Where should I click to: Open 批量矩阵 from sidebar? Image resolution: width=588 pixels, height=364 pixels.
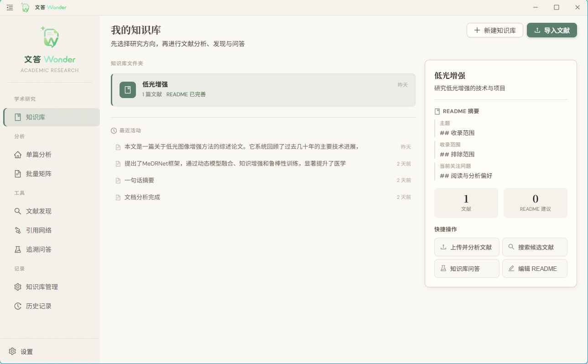pos(52,174)
